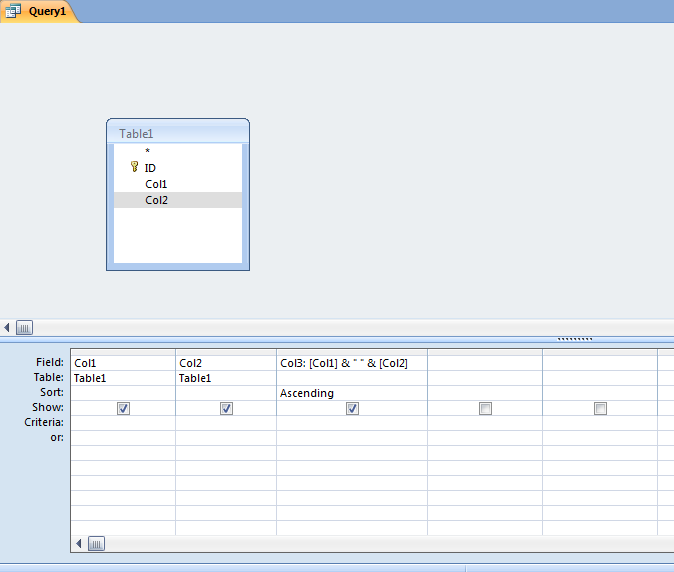
Task: Click column selector bar above Col3 expression
Action: tap(352, 352)
